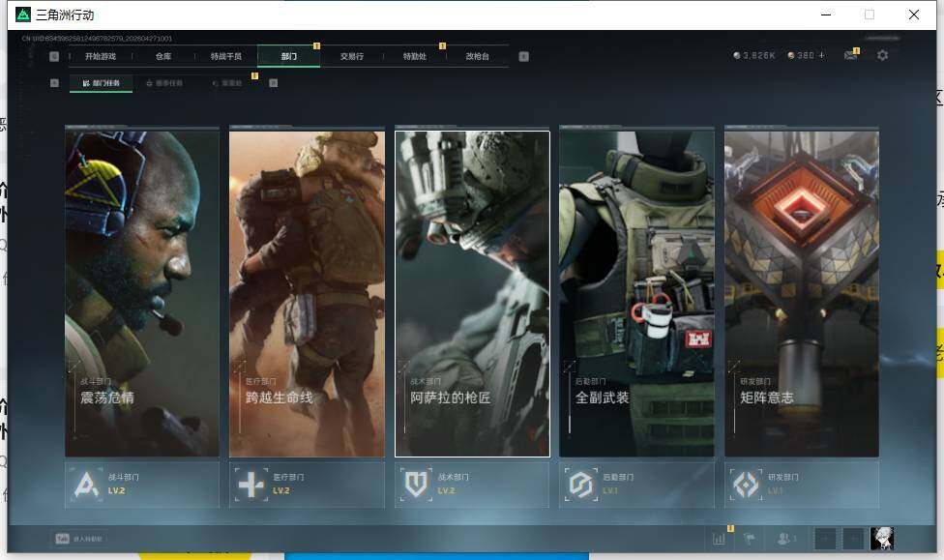Open the settings gear icon

tap(883, 55)
